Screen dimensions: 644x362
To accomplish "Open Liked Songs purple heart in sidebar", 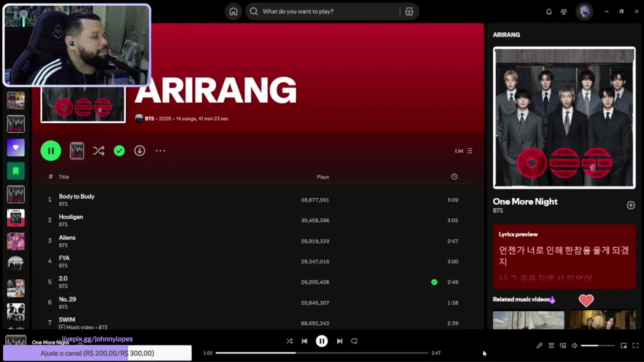I will click(x=16, y=147).
